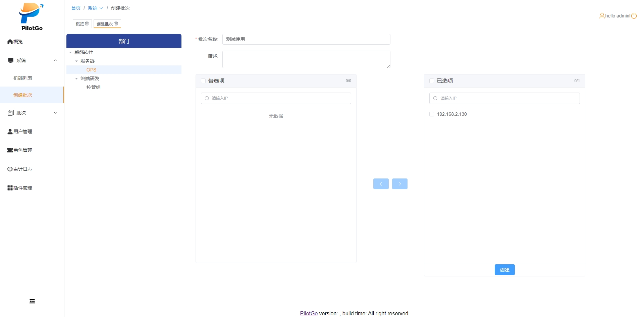
Task: Click the user avatar icon
Action: pyautogui.click(x=602, y=16)
